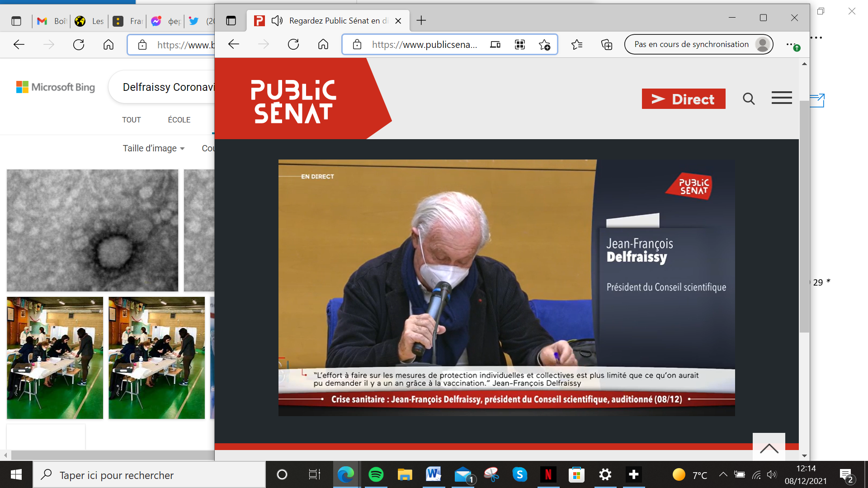The width and height of the screenshot is (868, 488).
Task: Mute the Public Sénat tab speaker icon
Action: coord(277,21)
